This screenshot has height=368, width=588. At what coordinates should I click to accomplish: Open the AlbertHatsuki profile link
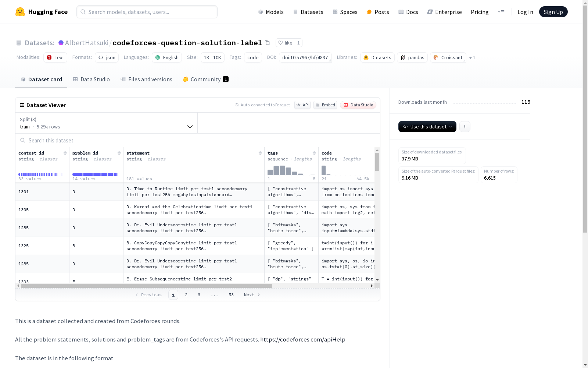86,43
